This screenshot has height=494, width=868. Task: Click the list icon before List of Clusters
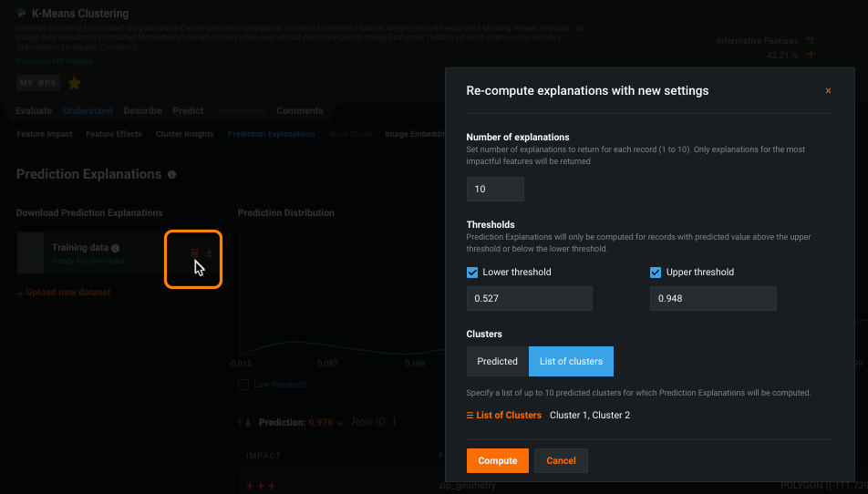[x=470, y=416]
